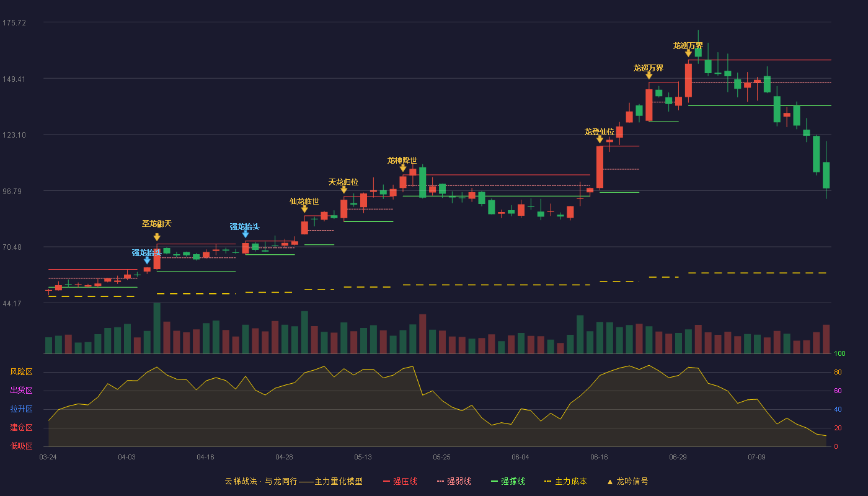Click the 149.41 price axis label
Screen dimensions: 868x496
[x=14, y=79]
